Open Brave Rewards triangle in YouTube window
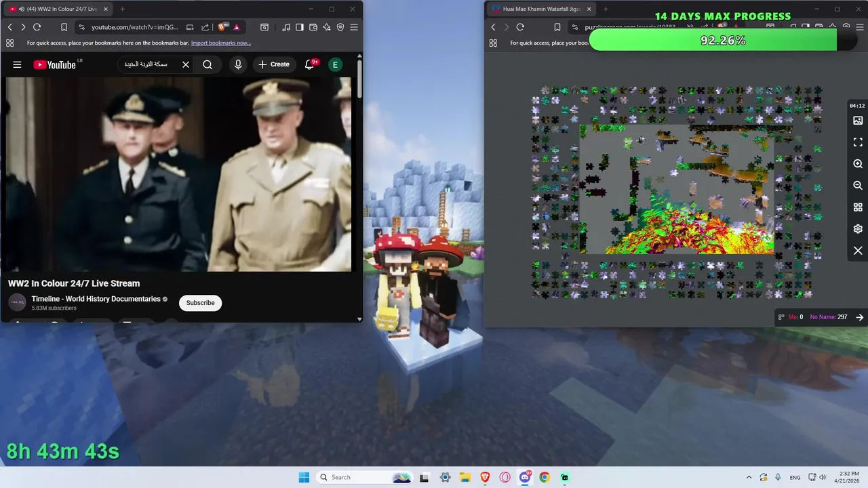868x488 pixels. click(237, 27)
